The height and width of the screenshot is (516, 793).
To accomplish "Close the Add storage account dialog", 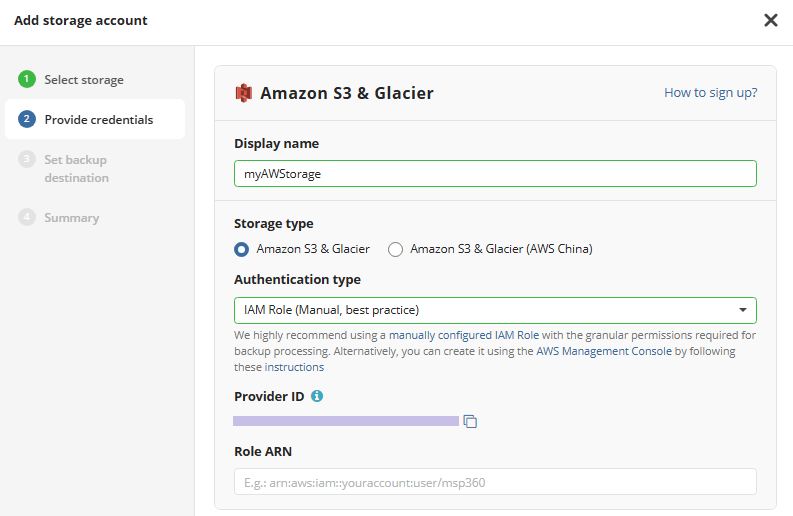I will coord(771,20).
